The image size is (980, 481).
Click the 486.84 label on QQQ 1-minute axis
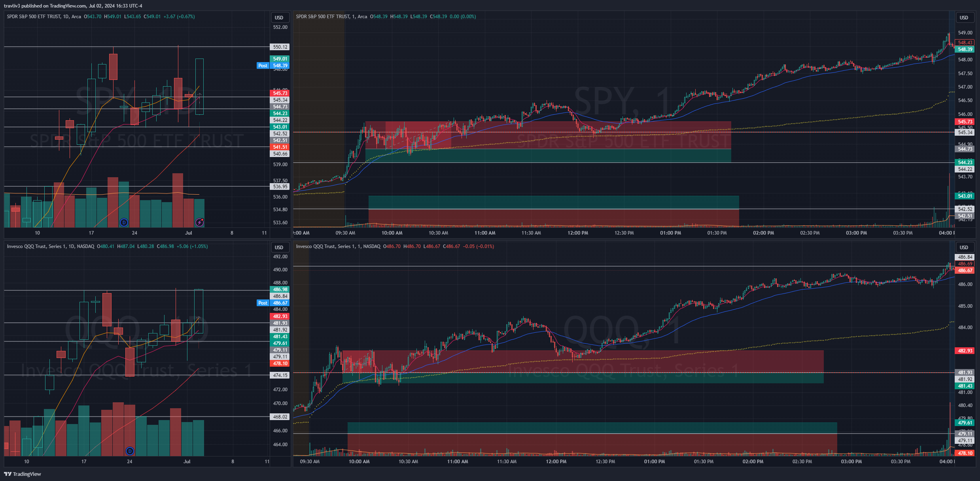(965, 257)
